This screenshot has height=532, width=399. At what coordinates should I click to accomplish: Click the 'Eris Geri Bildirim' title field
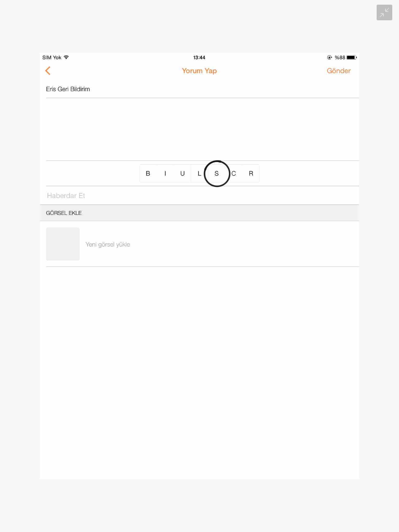[68, 89]
